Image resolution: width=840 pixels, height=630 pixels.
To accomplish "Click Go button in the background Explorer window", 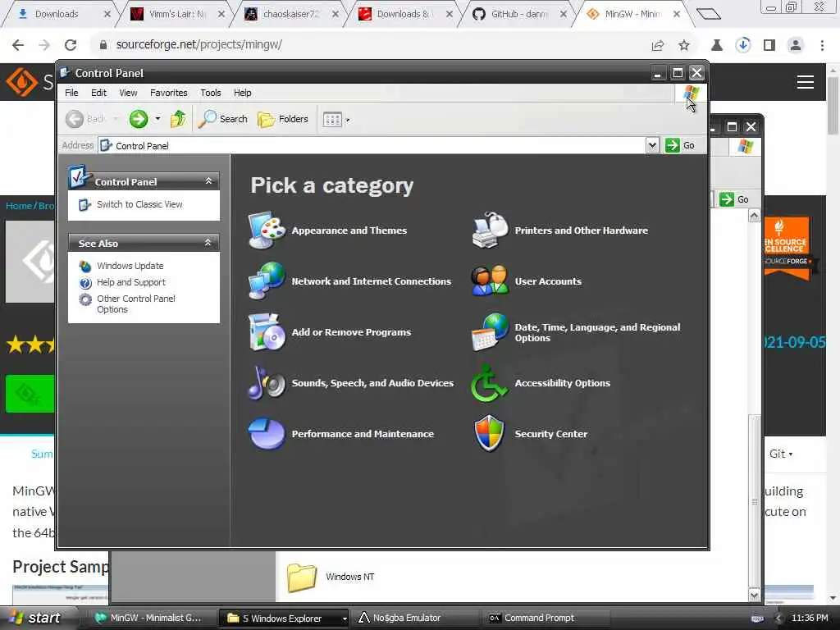I will (x=734, y=199).
